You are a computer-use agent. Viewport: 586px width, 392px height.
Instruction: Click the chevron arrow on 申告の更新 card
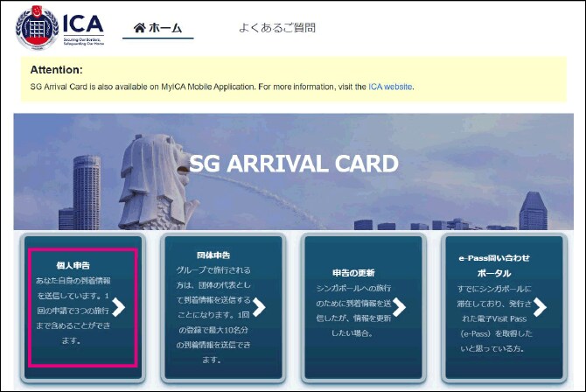[x=399, y=307]
